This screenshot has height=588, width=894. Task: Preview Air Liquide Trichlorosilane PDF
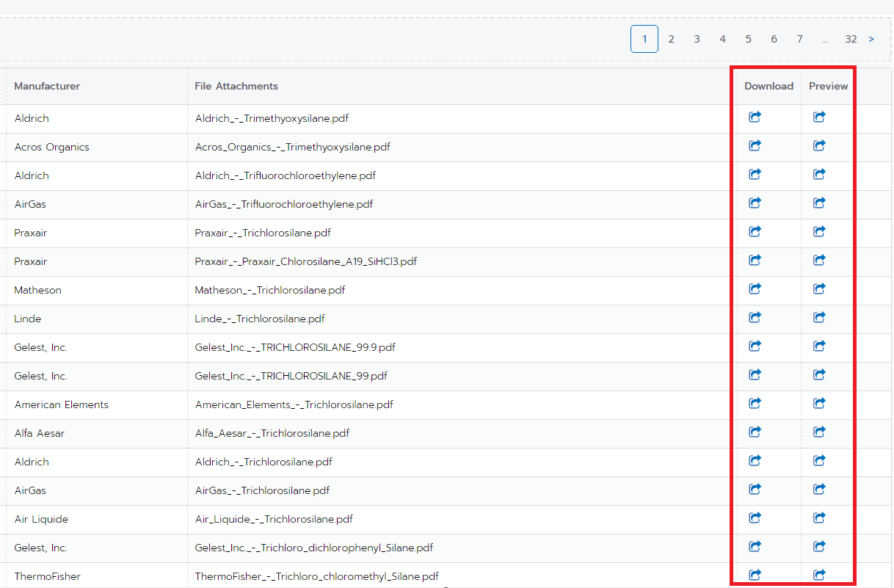pos(819,518)
